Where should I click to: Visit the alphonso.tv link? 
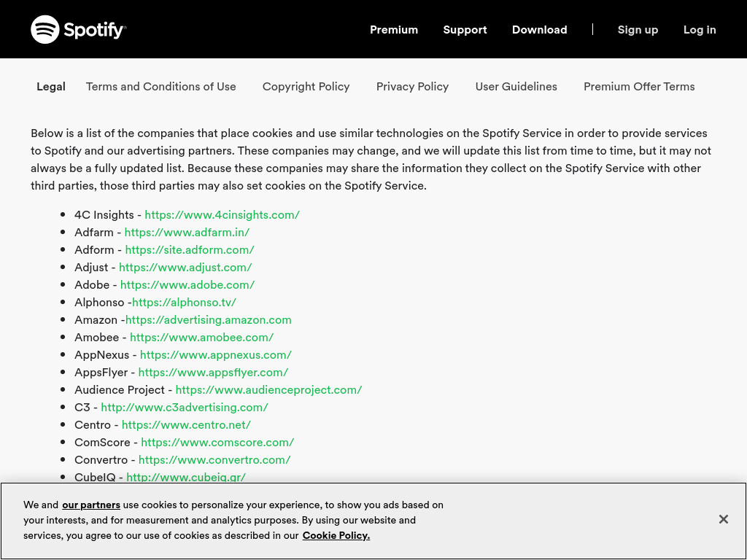pyautogui.click(x=184, y=303)
